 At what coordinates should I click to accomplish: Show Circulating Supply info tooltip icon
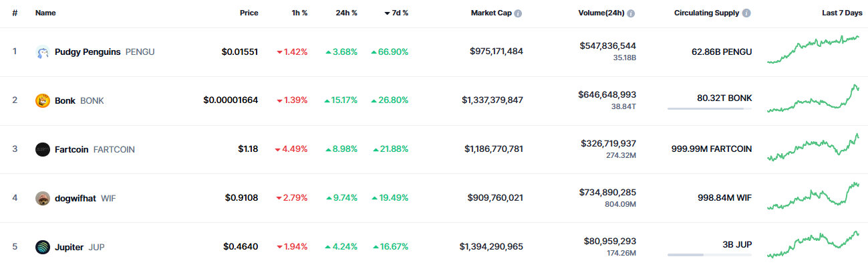[x=746, y=13]
